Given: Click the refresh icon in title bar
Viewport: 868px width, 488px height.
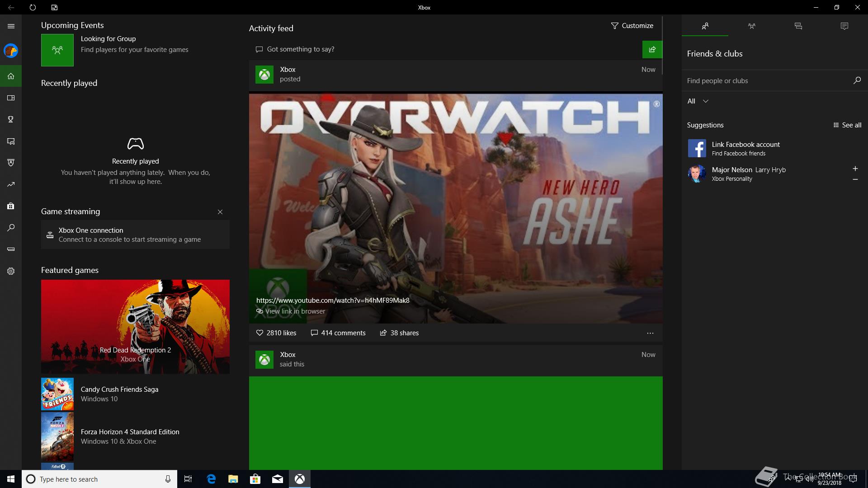Looking at the screenshot, I should [x=33, y=7].
